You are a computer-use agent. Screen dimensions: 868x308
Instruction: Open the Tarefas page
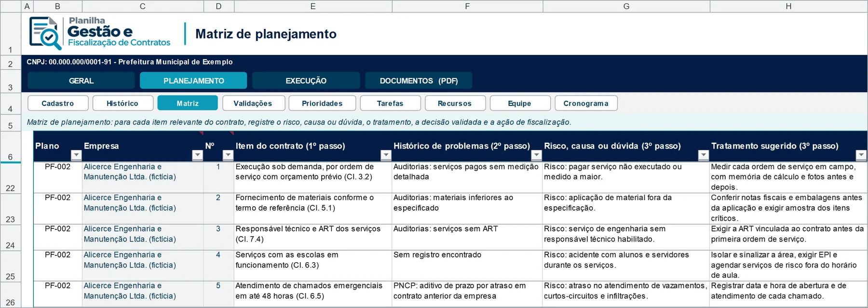(390, 103)
